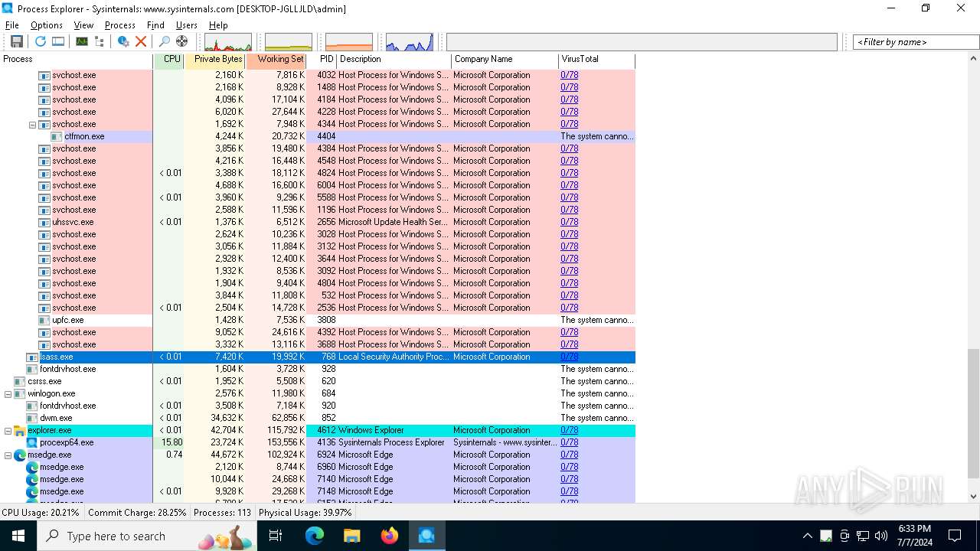Select the dwm.exe process row
Screen dimensions: 980x551
click(x=318, y=418)
